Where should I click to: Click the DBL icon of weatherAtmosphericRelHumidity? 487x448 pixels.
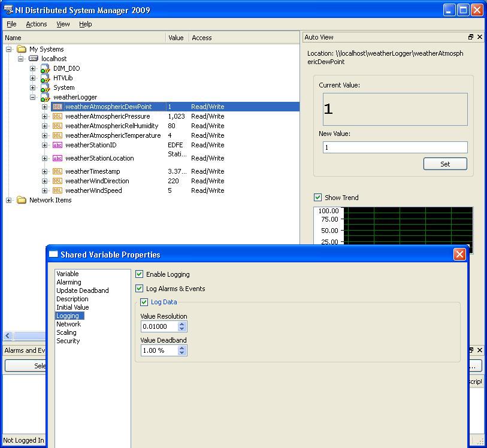tap(57, 126)
